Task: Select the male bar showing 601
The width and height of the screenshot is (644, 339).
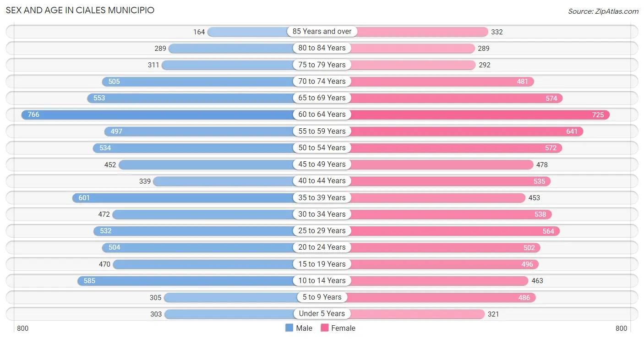Action: pos(197,198)
